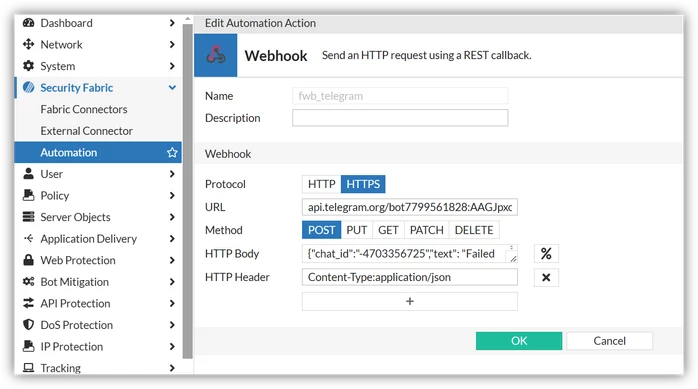
Task: Click the IP Protection icon
Action: tap(28, 346)
